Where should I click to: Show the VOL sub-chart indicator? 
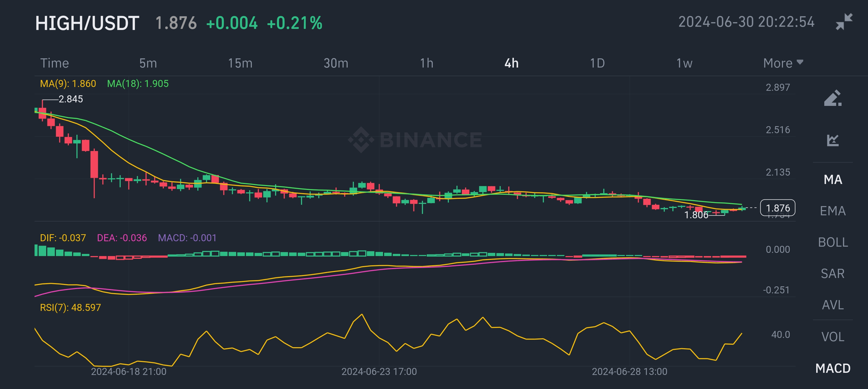point(833,337)
